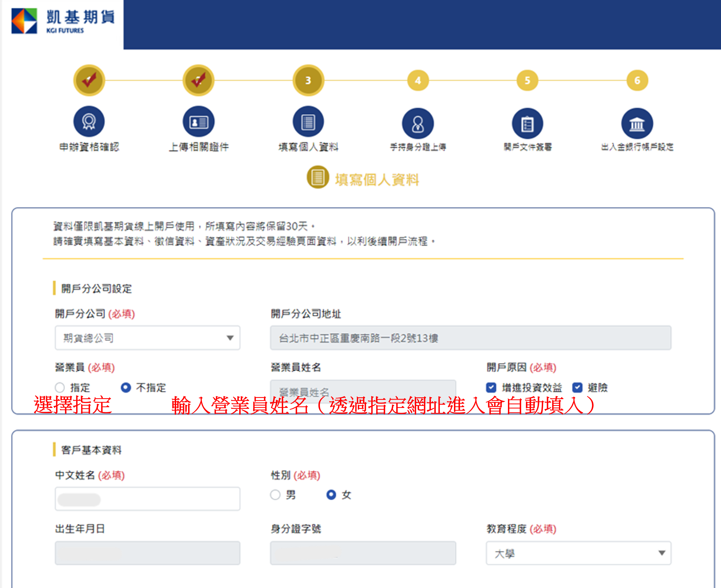Select the 指定 salesperson radio button
Screen dimensions: 721x588
tap(60, 387)
